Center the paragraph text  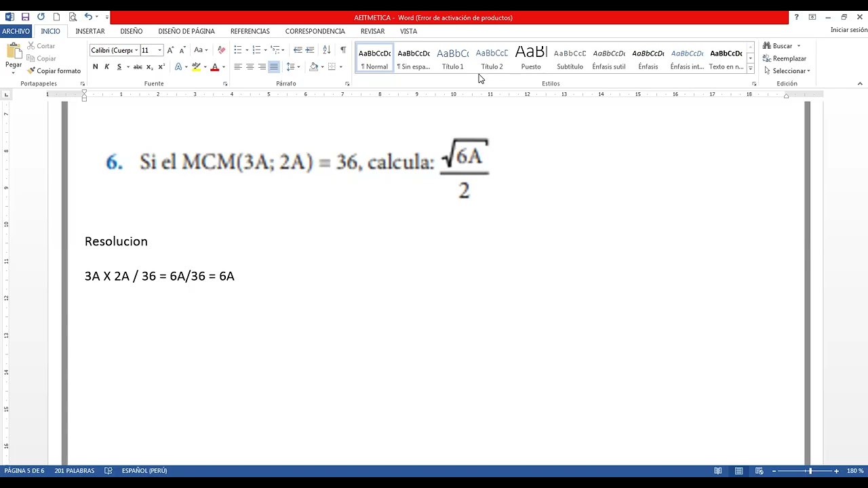coord(250,67)
